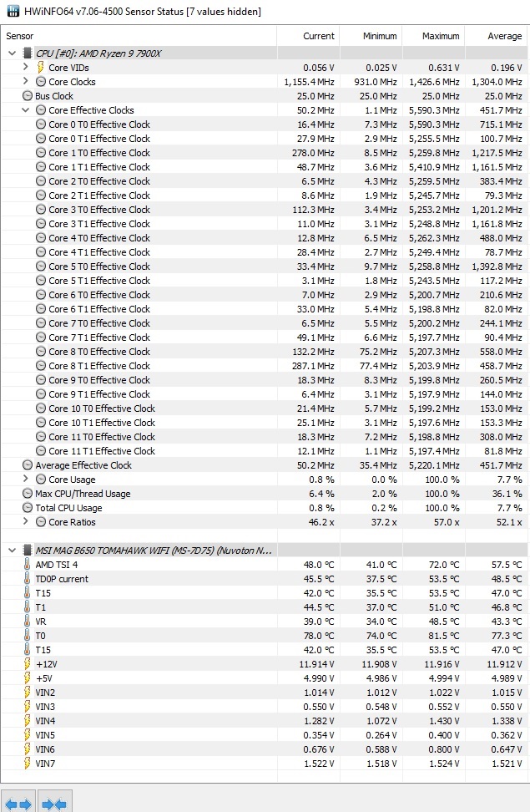Click the motherboard chip icon beside MSI MAG B650
530x812 pixels.
pyautogui.click(x=27, y=551)
